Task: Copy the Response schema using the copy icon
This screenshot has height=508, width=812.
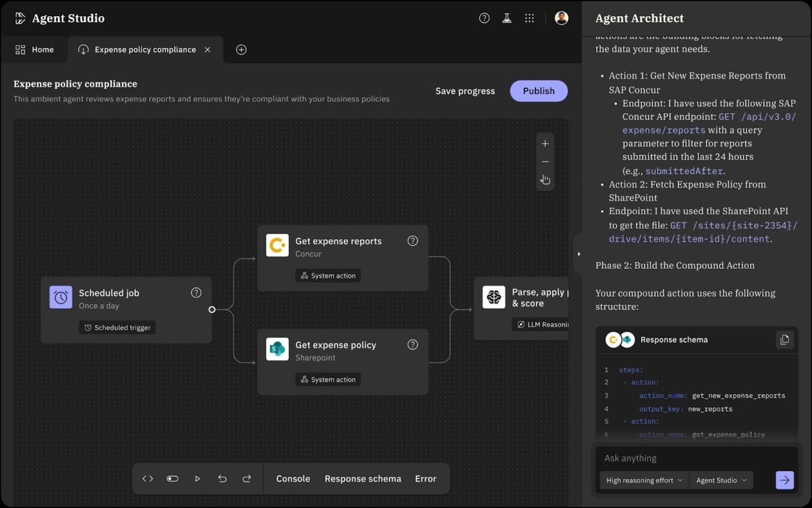Action: tap(785, 340)
